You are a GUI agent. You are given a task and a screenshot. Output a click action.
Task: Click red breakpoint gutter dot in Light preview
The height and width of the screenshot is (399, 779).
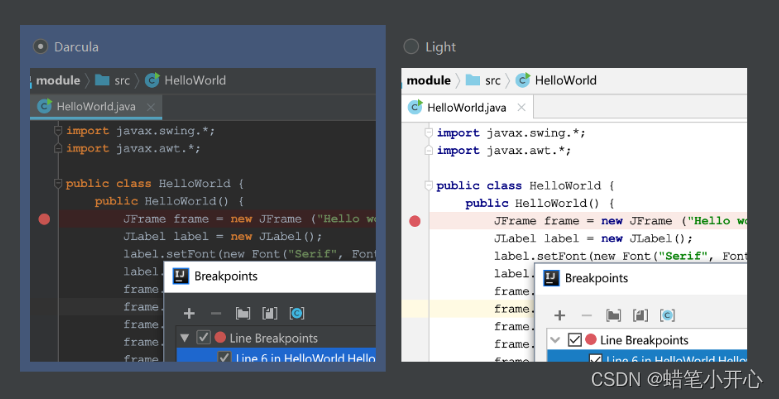coord(415,221)
